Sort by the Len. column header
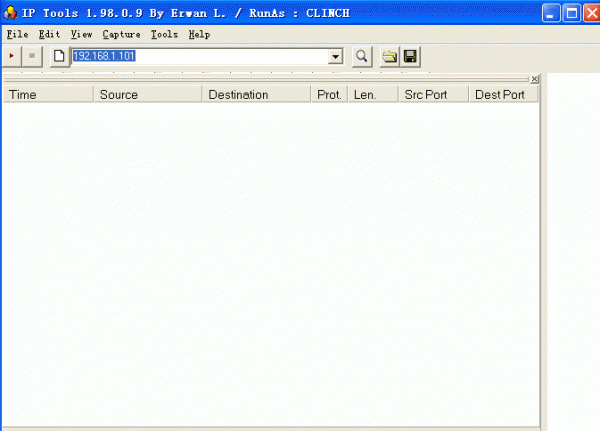Viewport: 600px width, 431px height. [373, 95]
